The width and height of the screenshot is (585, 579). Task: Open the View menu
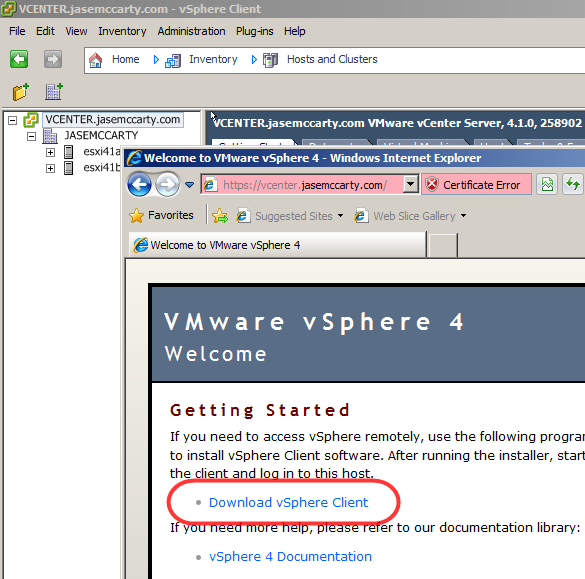pyautogui.click(x=76, y=31)
